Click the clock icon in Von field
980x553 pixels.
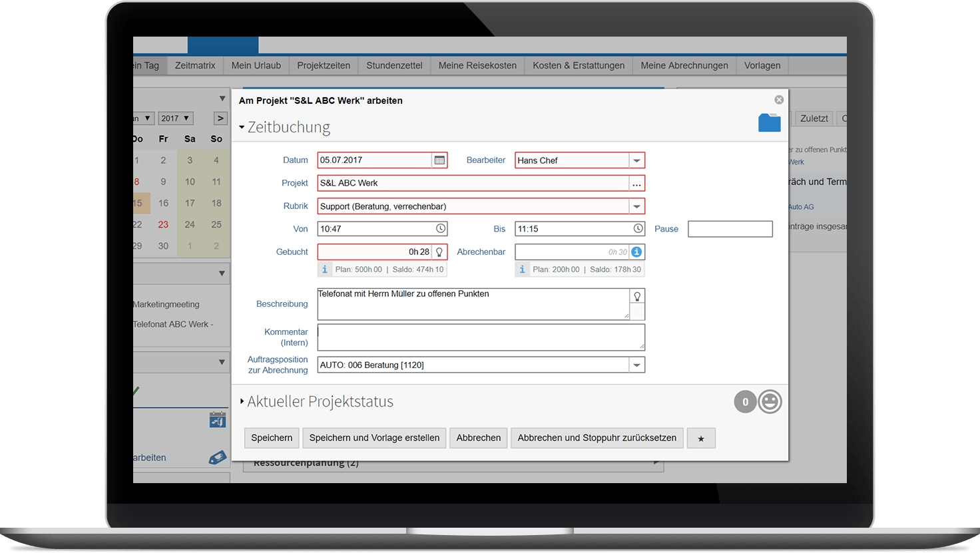click(440, 229)
